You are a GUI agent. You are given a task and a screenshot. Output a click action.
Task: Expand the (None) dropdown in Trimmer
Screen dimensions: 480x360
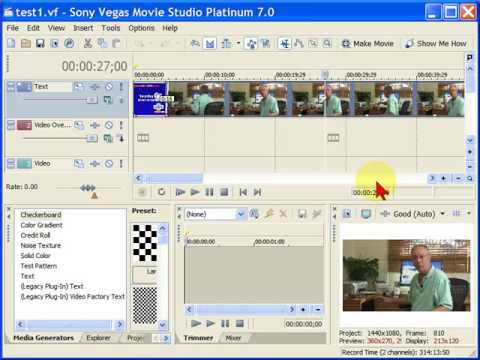241,214
